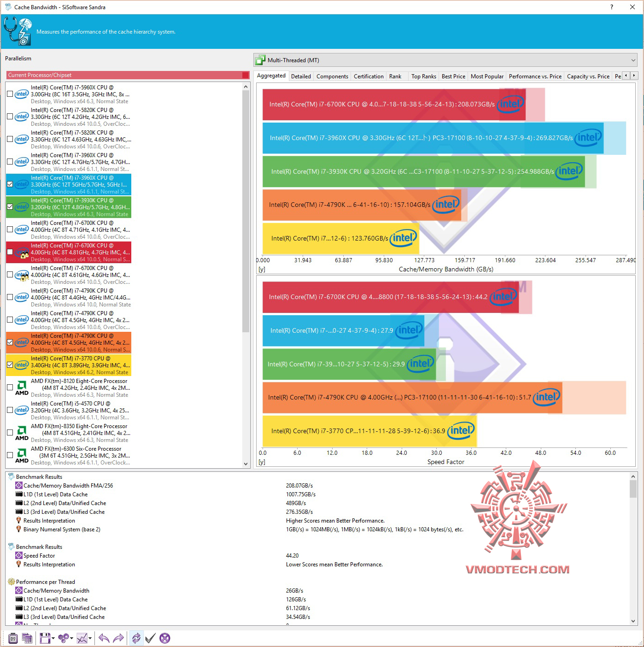This screenshot has height=647, width=644.
Task: Click the refresh results icon
Action: 136,638
